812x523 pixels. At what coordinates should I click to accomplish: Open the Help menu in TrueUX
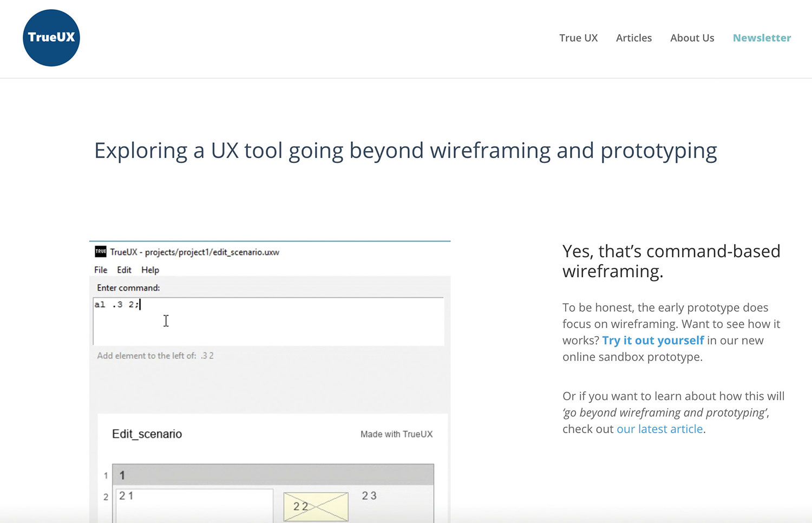coord(150,270)
